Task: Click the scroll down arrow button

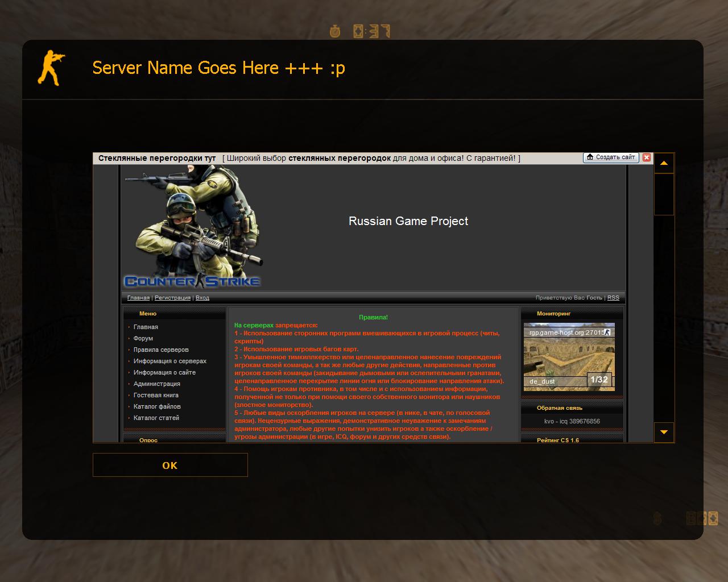Action: click(x=664, y=432)
